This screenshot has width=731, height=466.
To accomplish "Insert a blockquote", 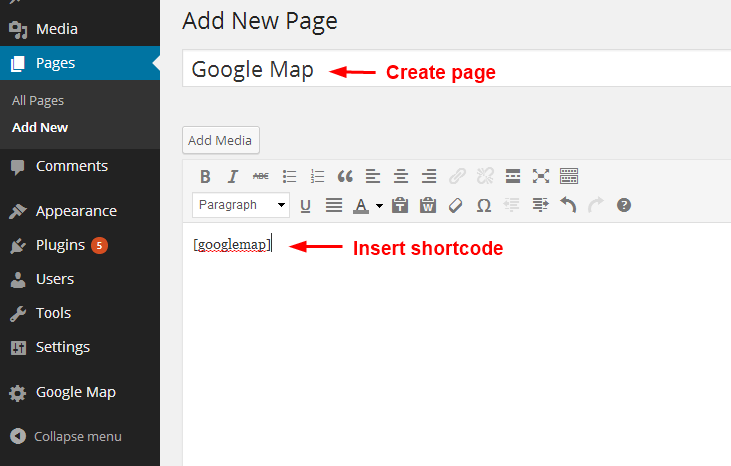I will (x=345, y=177).
